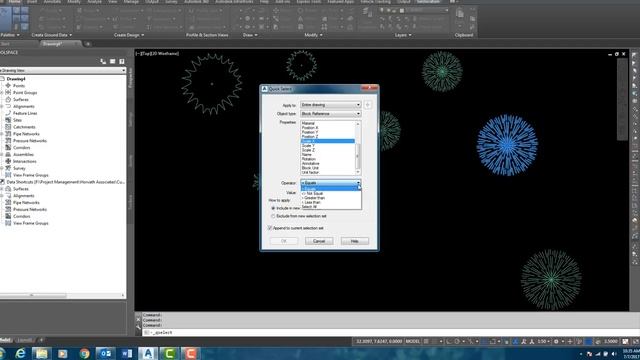Switch to AutoCAD taskbar icon
This screenshot has width=640, height=360.
pos(148,353)
